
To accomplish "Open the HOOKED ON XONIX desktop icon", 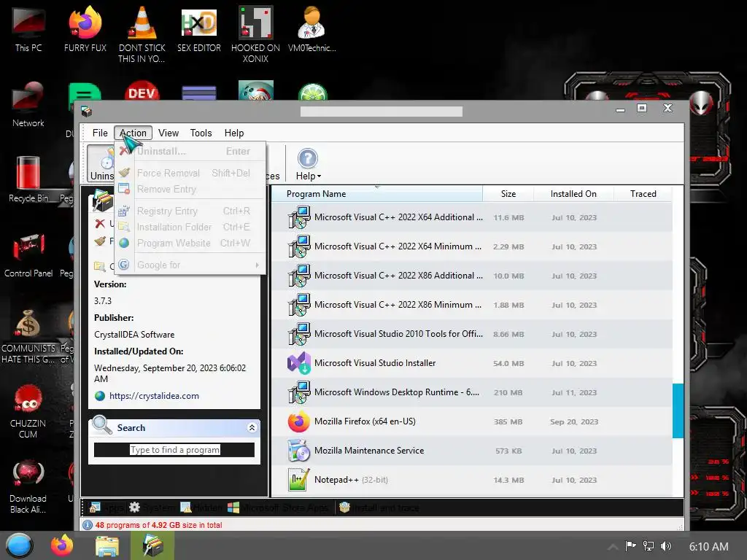I will click(256, 35).
